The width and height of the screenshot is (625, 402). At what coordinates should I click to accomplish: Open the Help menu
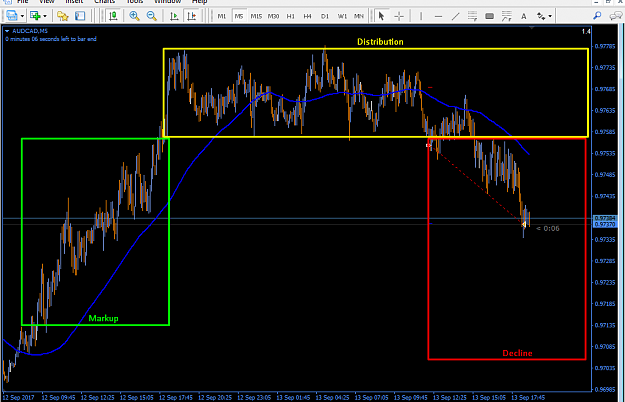pos(199,2)
